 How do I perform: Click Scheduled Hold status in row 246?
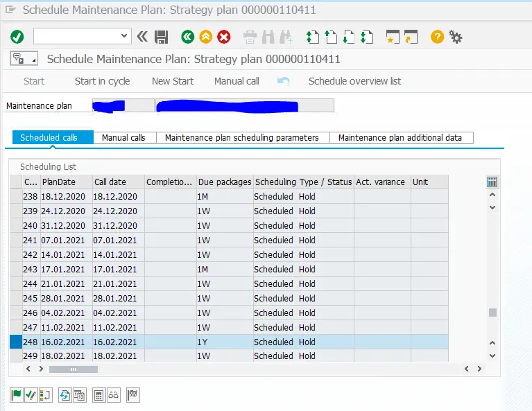pyautogui.click(x=303, y=313)
